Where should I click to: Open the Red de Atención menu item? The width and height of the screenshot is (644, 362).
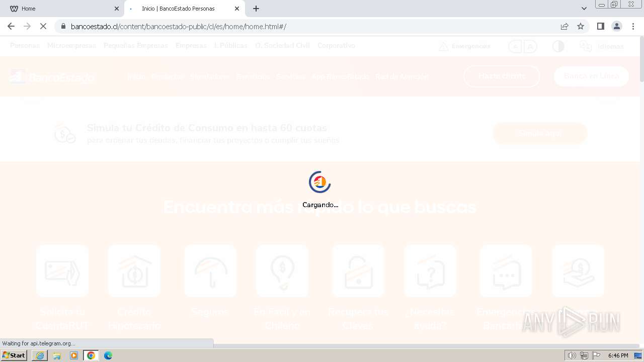tap(401, 77)
